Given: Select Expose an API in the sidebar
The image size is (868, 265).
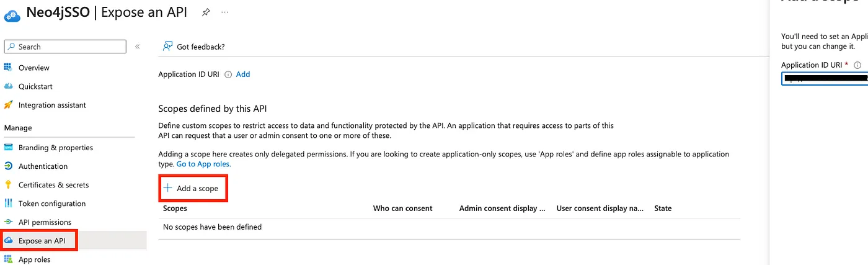Looking at the screenshot, I should pyautogui.click(x=42, y=241).
